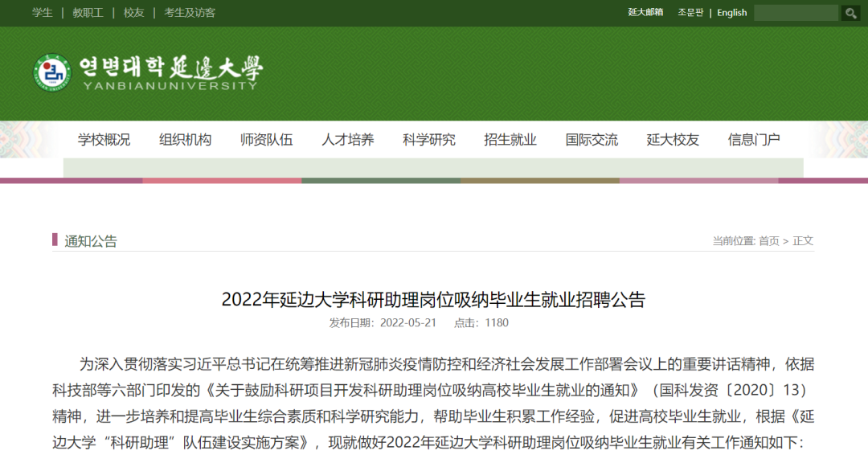The image size is (868, 459).
Task: Open the 学校概况 menu
Action: click(104, 140)
